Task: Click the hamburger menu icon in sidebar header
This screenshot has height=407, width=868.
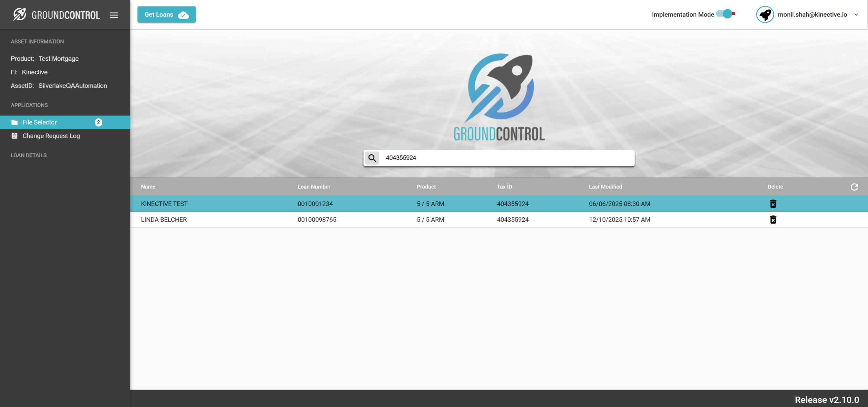Action: 114,15
